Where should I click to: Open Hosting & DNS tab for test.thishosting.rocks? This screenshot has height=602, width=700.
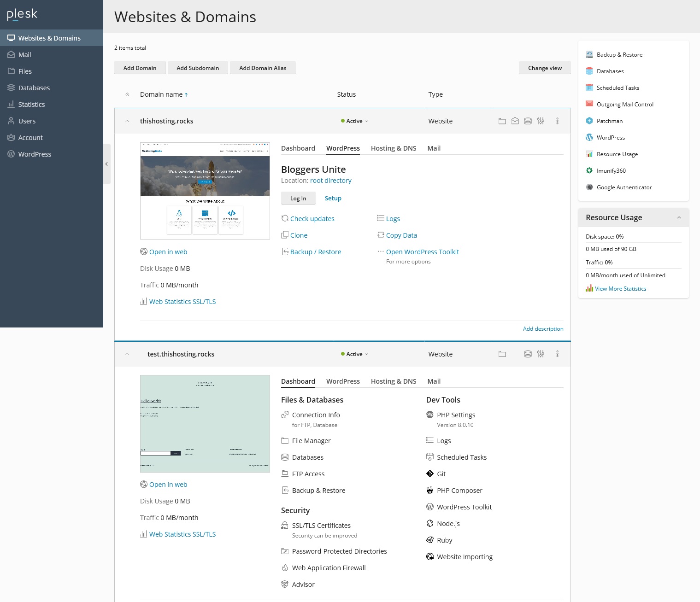pos(394,381)
